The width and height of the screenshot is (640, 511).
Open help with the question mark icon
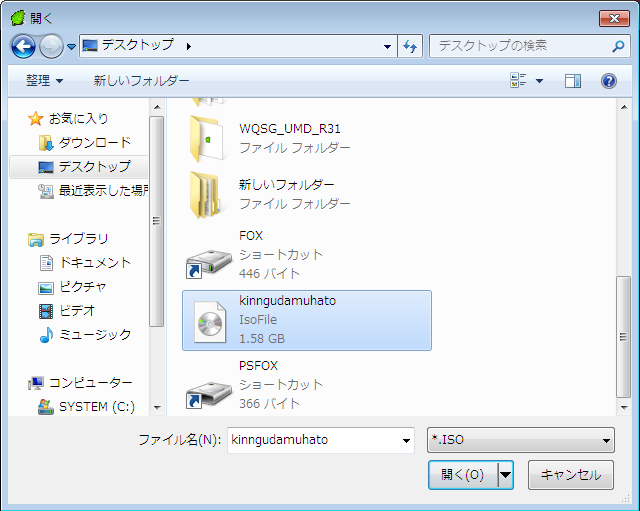pos(609,81)
